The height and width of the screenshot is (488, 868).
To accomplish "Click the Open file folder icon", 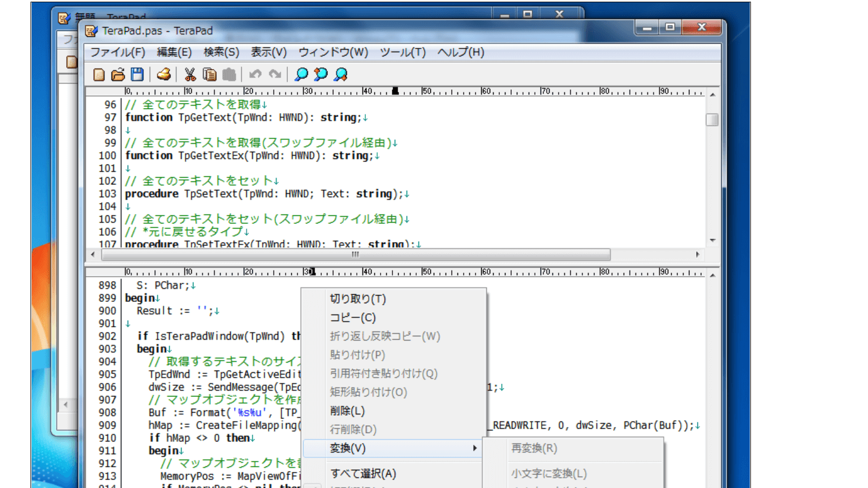I will coord(118,75).
